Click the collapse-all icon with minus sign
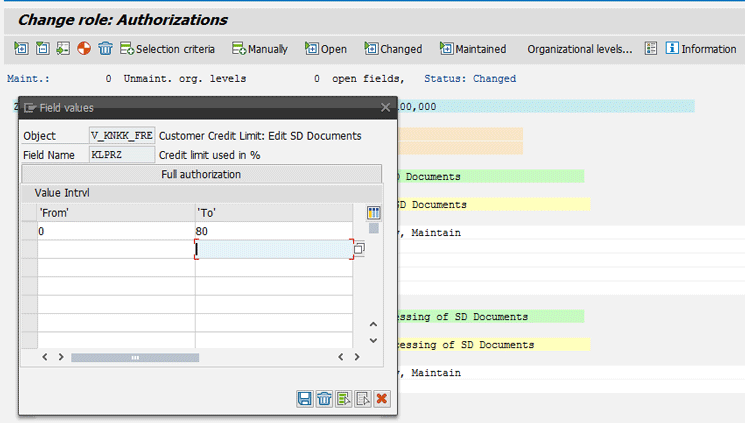The width and height of the screenshot is (745, 423). (42, 48)
